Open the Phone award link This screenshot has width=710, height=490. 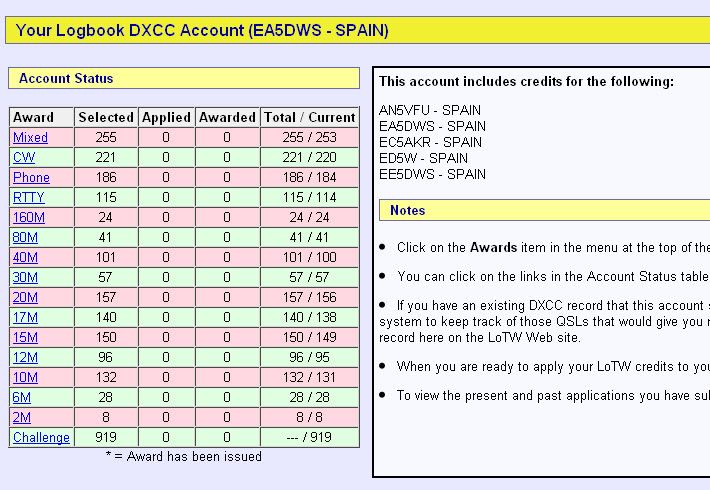tap(31, 177)
